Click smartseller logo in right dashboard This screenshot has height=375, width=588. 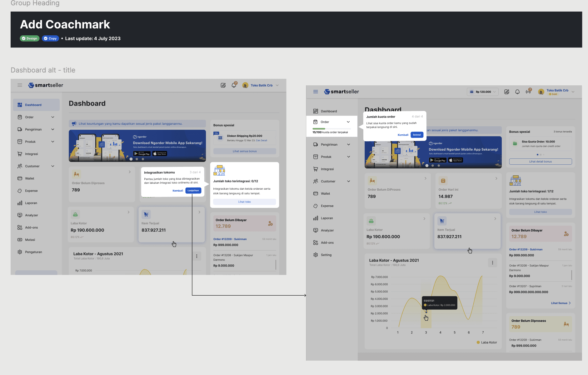[x=341, y=92]
